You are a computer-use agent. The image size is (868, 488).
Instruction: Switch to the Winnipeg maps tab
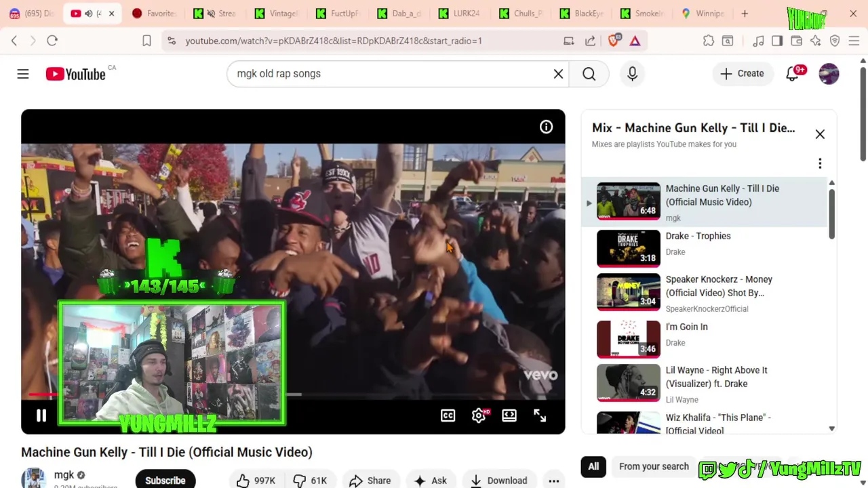coord(704,14)
